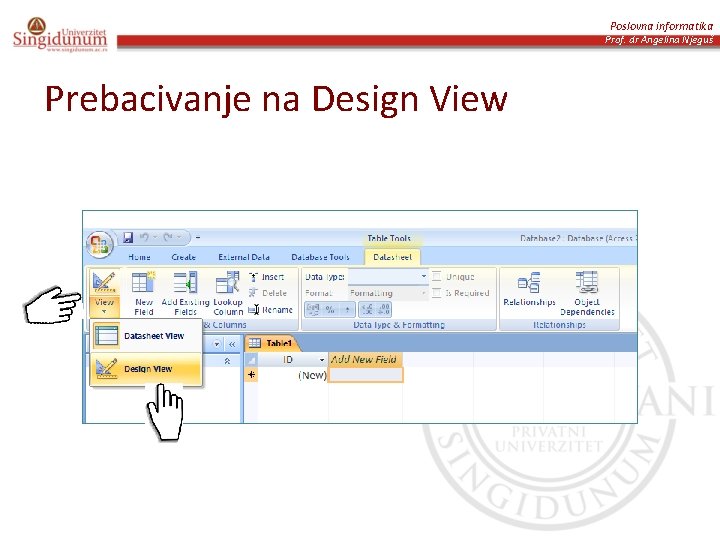Apply the comma number format icon
The image size is (720, 540).
347,309
